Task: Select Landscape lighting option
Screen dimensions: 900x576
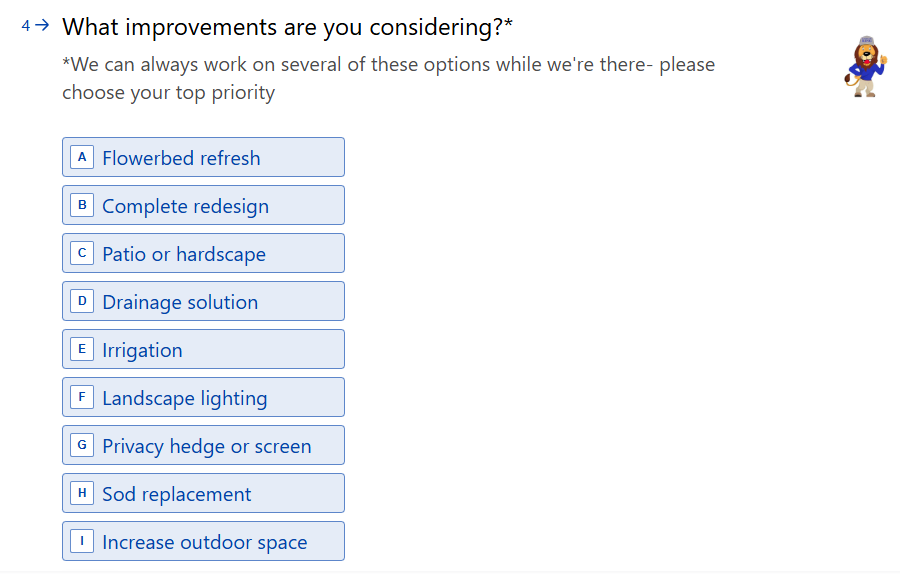Action: [203, 398]
